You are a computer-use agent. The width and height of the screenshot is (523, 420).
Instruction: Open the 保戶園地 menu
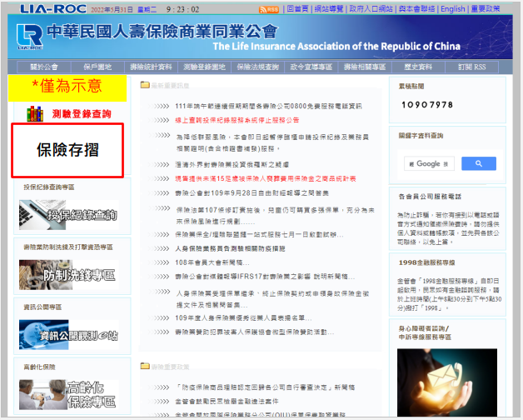click(x=97, y=67)
